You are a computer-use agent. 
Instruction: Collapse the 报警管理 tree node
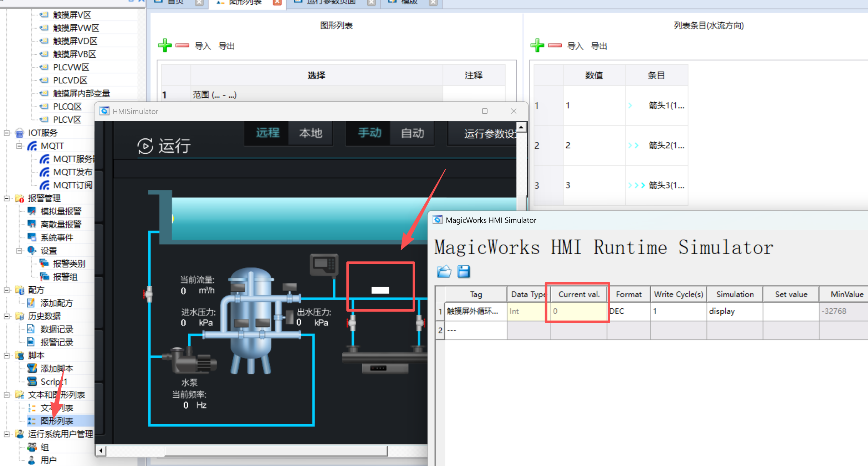(x=6, y=198)
